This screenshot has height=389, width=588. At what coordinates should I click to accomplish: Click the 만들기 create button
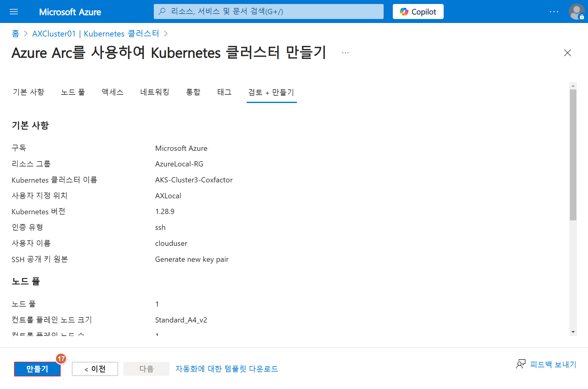pyautogui.click(x=37, y=369)
